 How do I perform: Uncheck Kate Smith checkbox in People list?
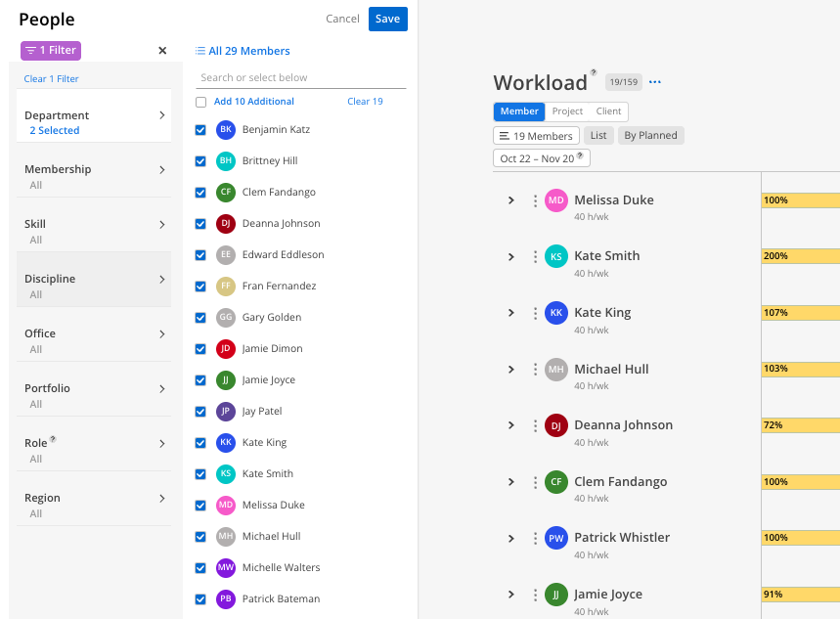coord(200,473)
